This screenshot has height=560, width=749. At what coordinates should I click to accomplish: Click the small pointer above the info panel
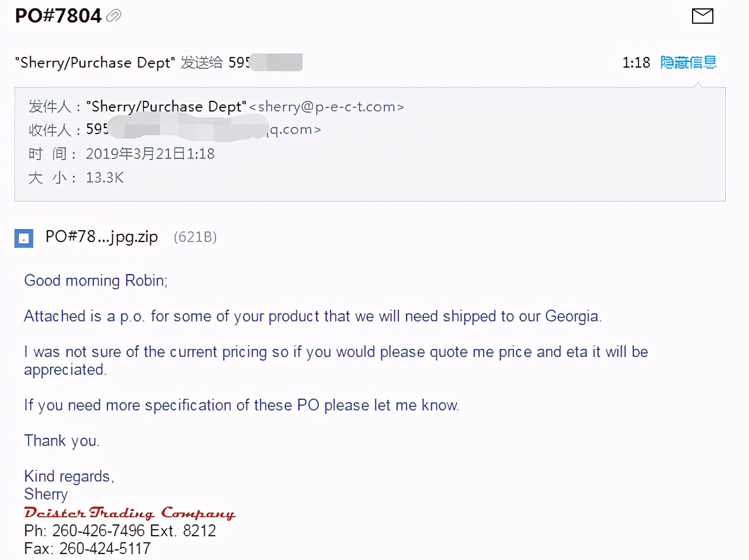pyautogui.click(x=700, y=84)
